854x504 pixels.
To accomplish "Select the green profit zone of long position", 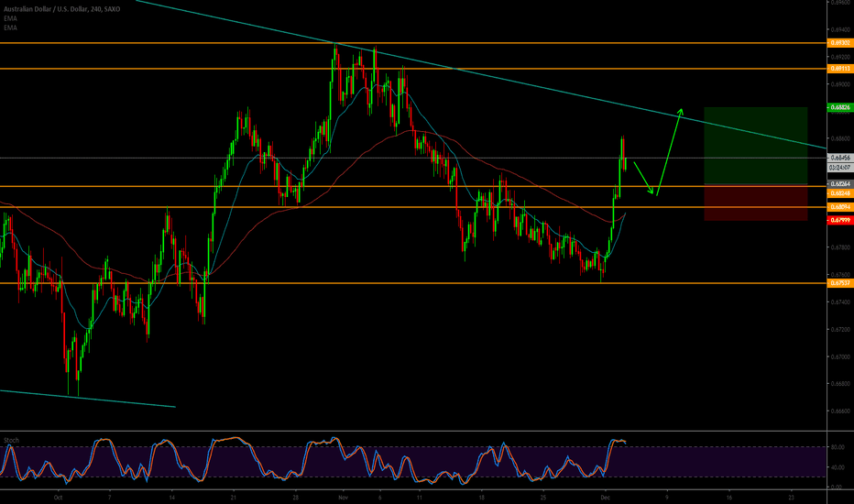I will (x=755, y=145).
